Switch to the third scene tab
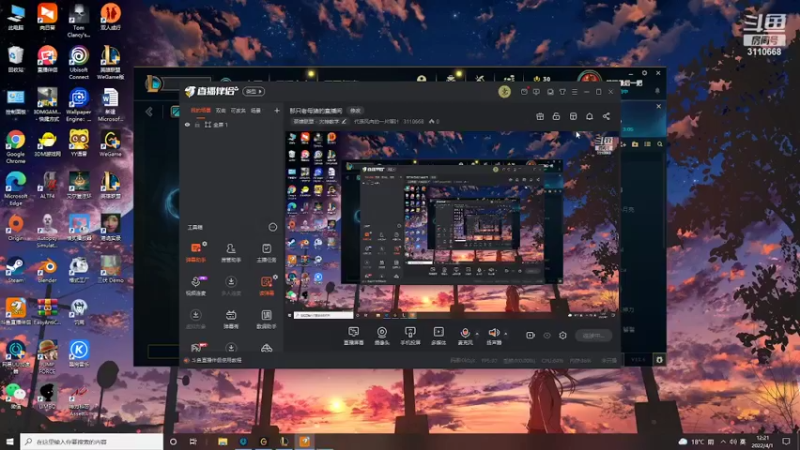Viewport: 800px width, 450px height. click(x=238, y=110)
